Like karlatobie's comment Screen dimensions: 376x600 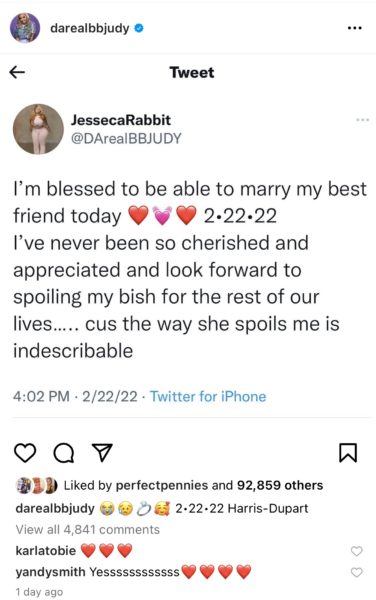(356, 551)
